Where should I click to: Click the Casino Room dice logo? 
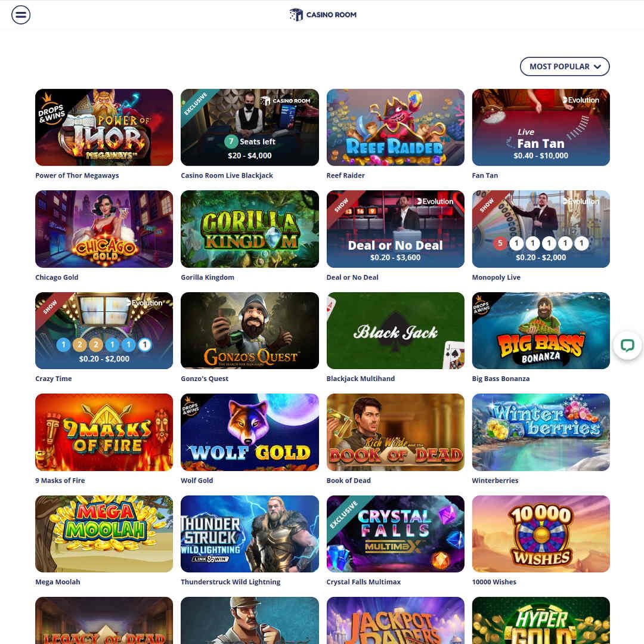click(323, 15)
